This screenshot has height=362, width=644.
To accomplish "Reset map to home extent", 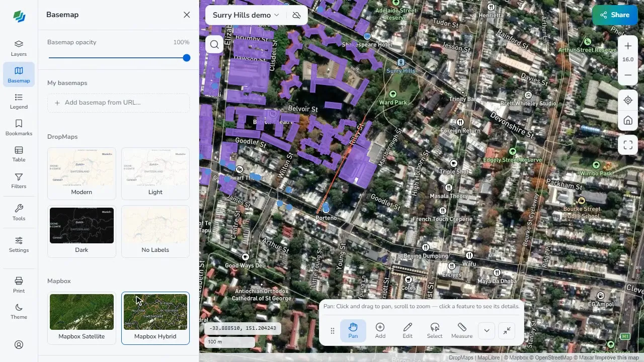I will 628,120.
